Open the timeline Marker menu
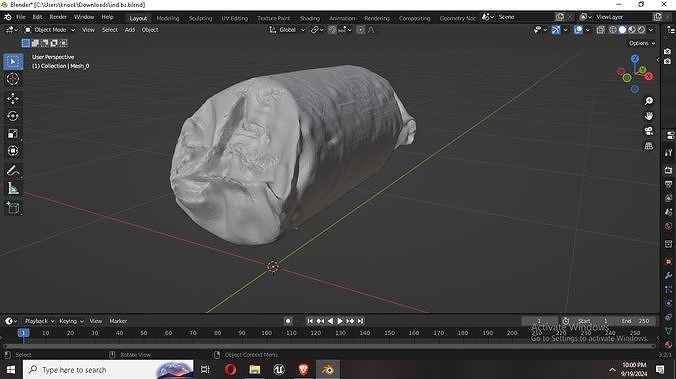This screenshot has width=676, height=379. pyautogui.click(x=118, y=321)
